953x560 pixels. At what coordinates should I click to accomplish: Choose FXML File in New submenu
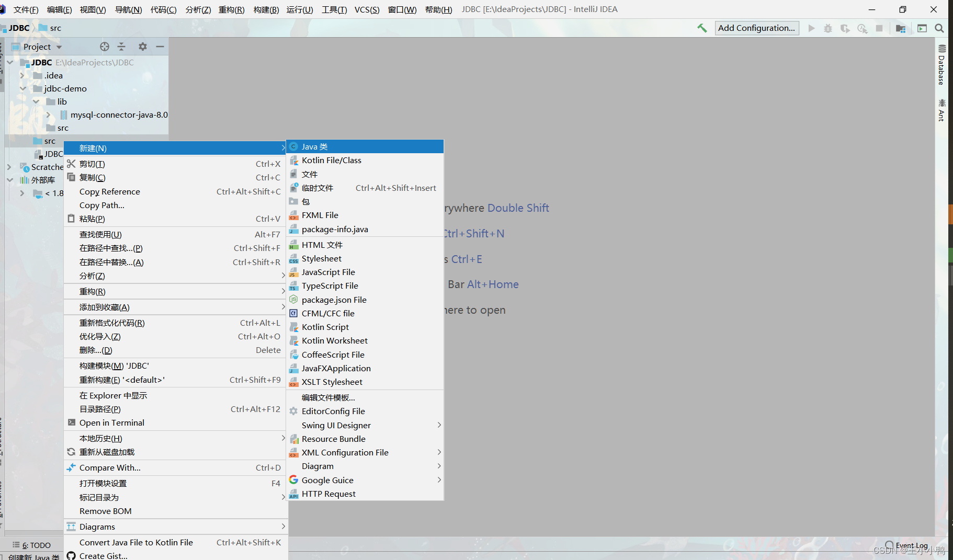point(365,215)
